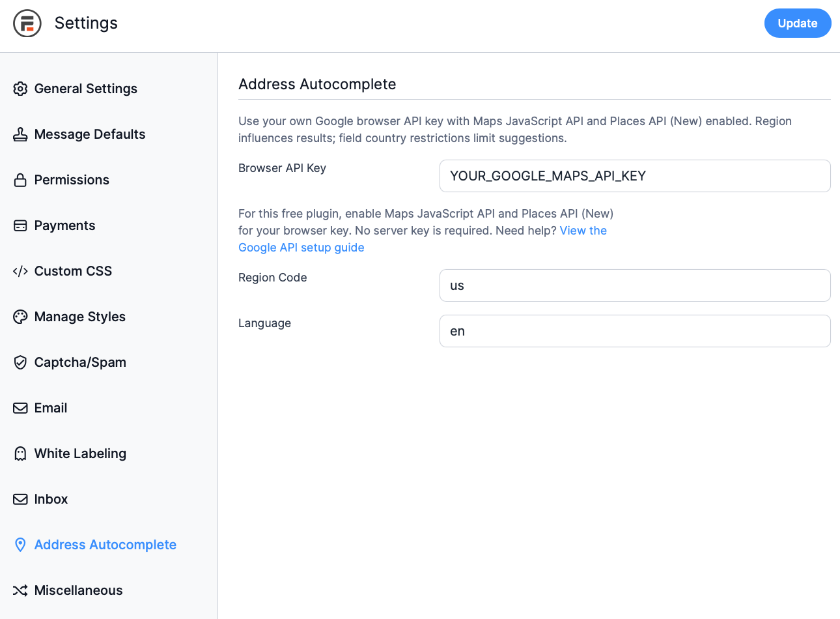This screenshot has height=619, width=840.
Task: Open Miscellaneous settings
Action: 78,590
